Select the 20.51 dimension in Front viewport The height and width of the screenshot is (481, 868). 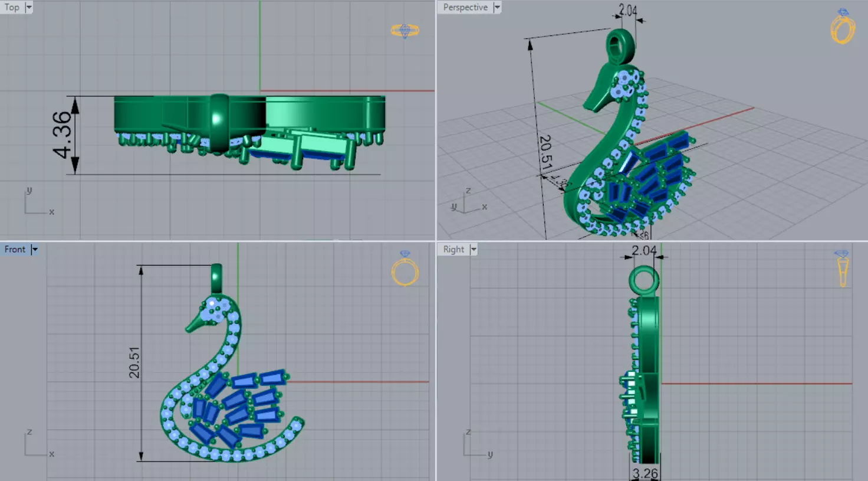click(x=134, y=362)
